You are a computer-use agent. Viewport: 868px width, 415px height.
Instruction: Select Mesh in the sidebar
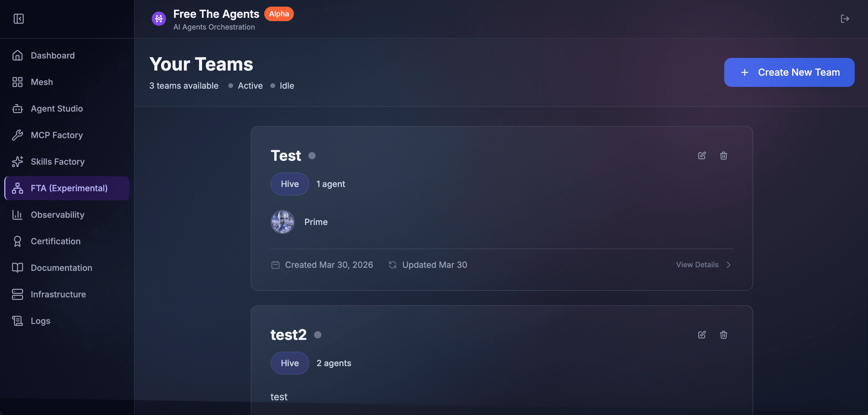point(41,82)
